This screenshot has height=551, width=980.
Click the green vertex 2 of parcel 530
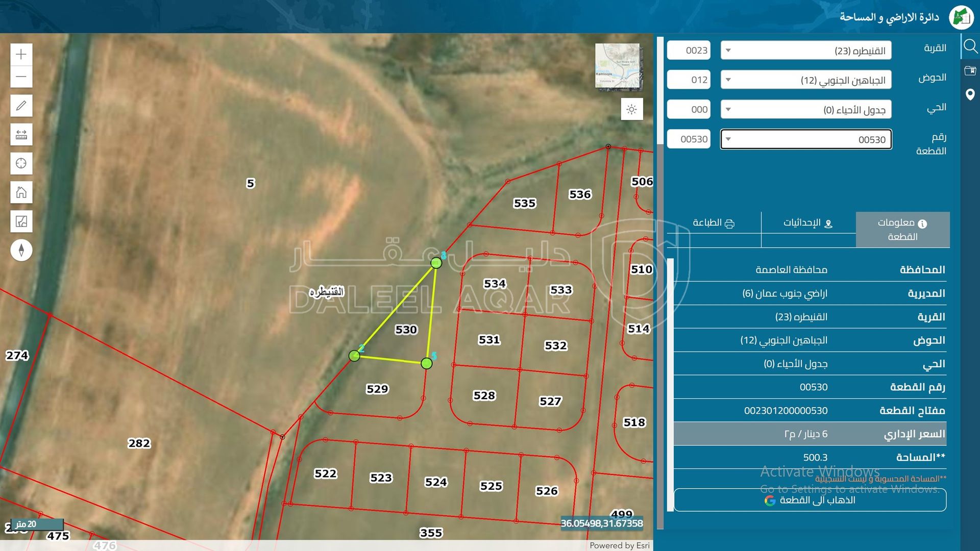click(354, 356)
